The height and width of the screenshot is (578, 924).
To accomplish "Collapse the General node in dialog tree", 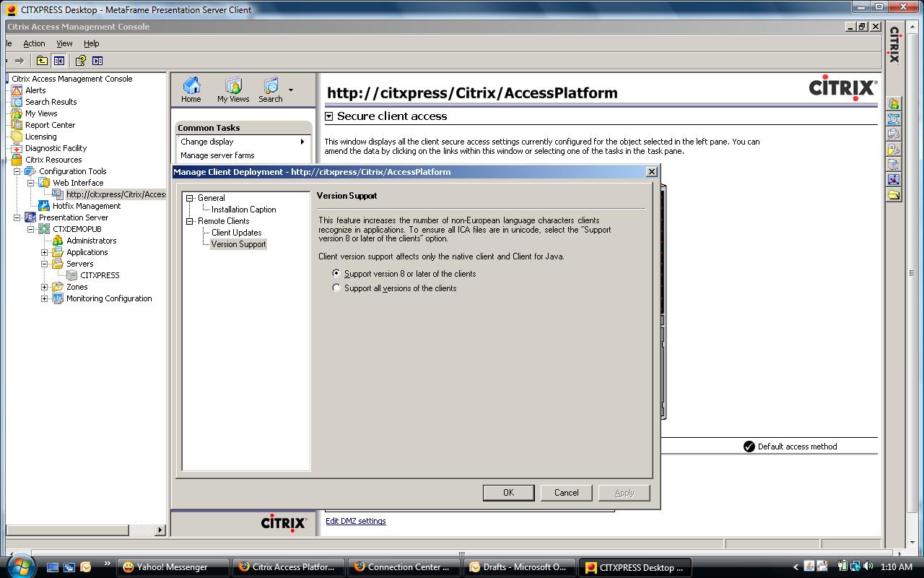I will pyautogui.click(x=190, y=198).
